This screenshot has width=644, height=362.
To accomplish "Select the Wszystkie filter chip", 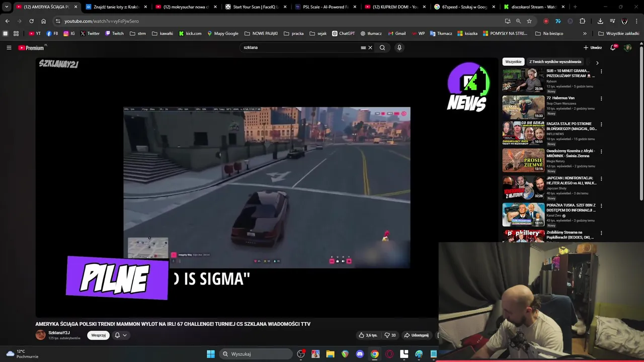I will (x=513, y=62).
